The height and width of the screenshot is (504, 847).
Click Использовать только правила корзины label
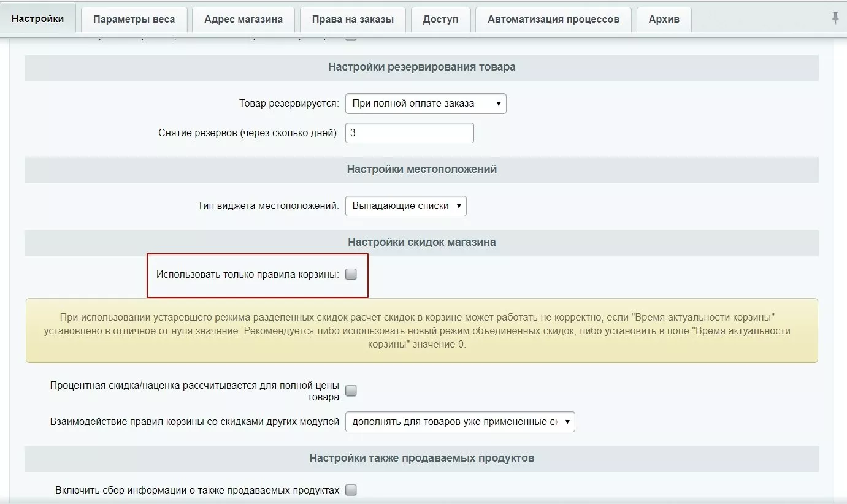248,275
